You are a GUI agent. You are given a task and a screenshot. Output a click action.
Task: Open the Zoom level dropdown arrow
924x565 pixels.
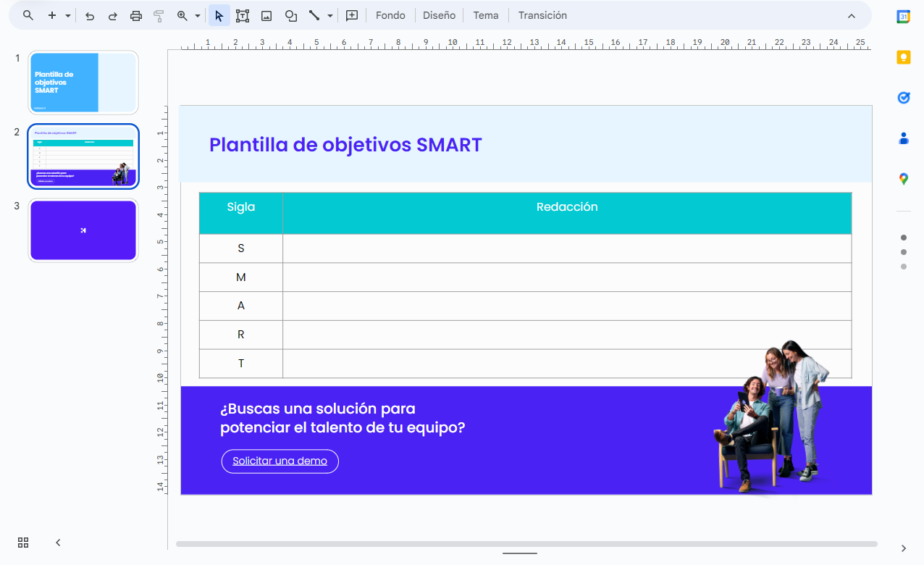(x=197, y=14)
